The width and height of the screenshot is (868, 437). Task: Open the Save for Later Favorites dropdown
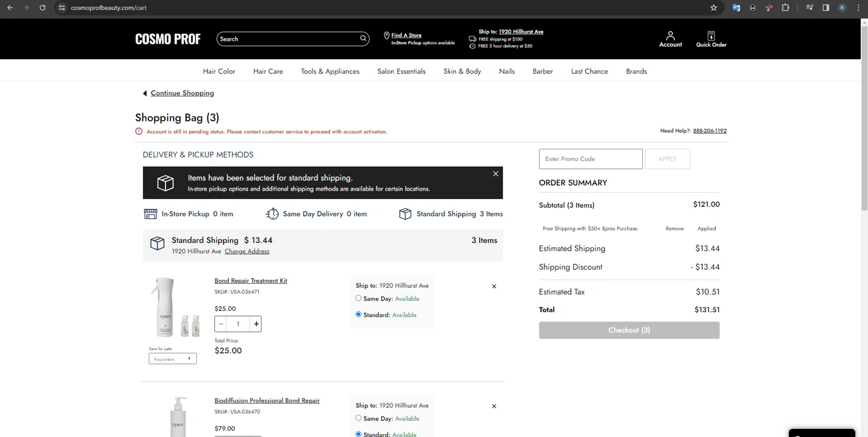coord(172,359)
